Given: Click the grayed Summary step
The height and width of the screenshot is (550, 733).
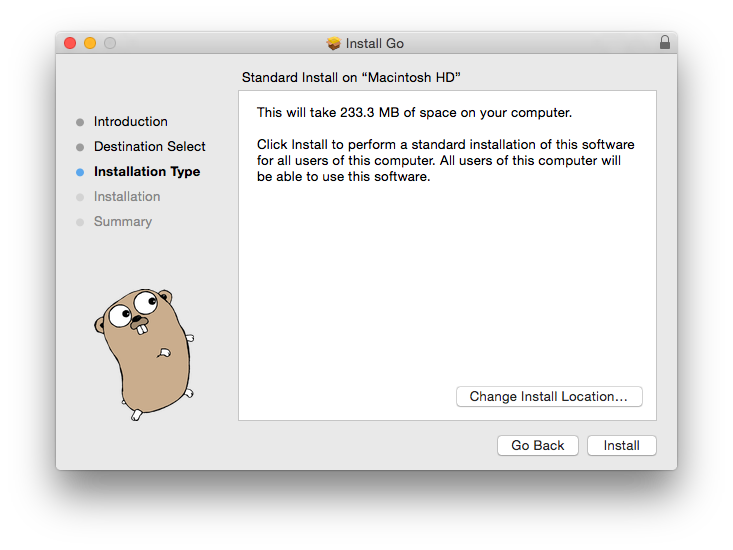Looking at the screenshot, I should [x=122, y=221].
